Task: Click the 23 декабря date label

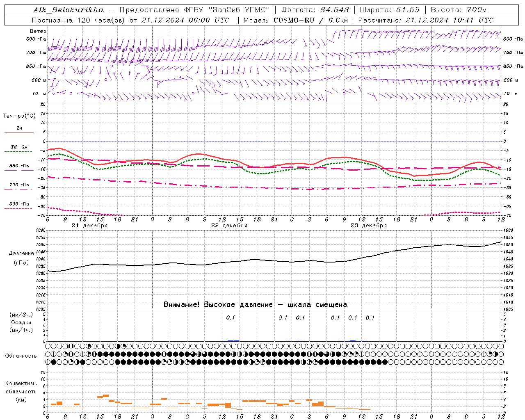Action: point(368,226)
